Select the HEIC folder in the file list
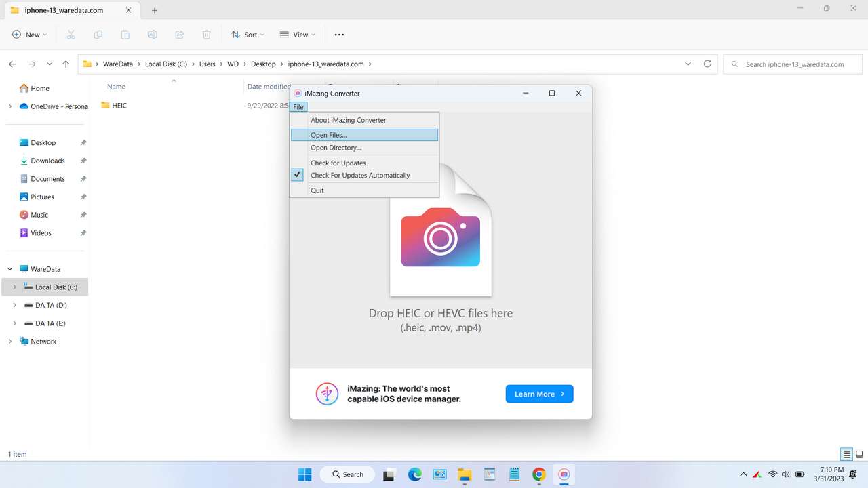The image size is (868, 488). pyautogui.click(x=119, y=106)
